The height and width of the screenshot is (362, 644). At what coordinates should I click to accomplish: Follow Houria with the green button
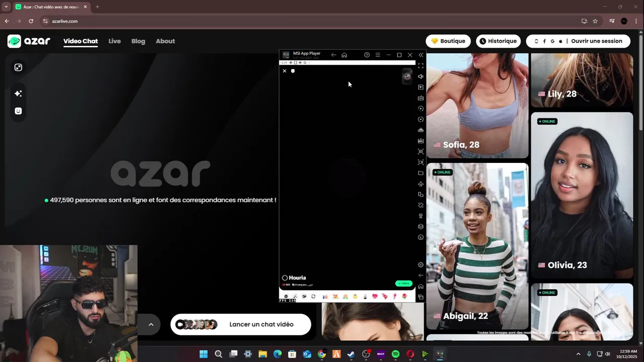[404, 284]
